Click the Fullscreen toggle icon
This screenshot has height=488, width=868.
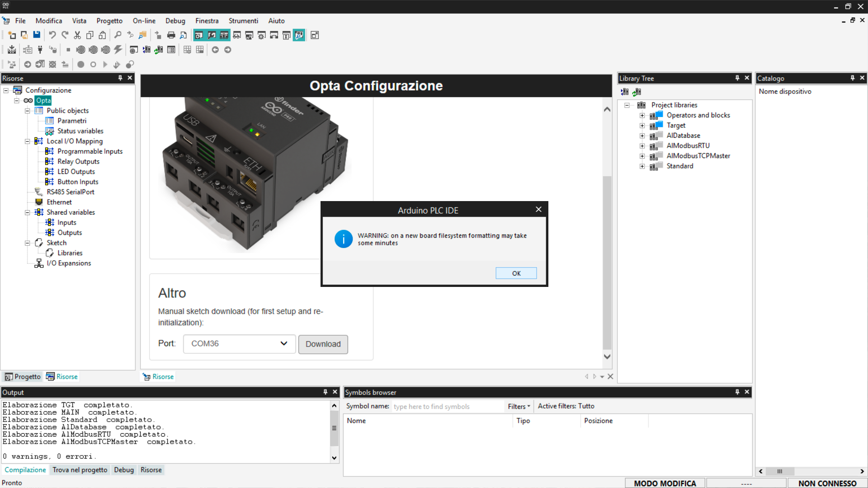(x=315, y=35)
